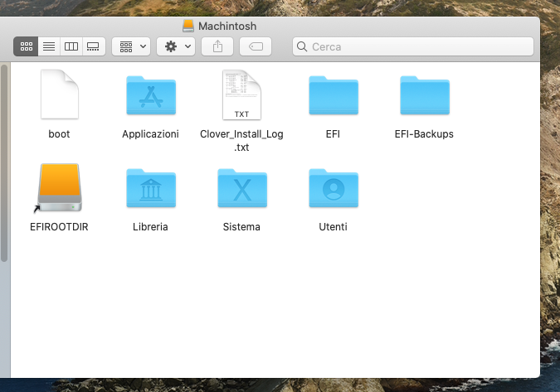Image resolution: width=560 pixels, height=392 pixels.
Task: Select the EFI-Backups folder icon
Action: point(425,95)
